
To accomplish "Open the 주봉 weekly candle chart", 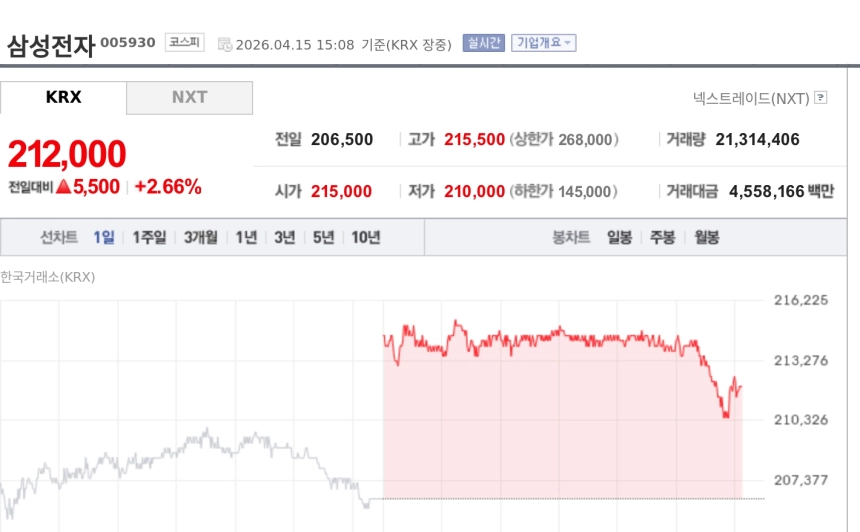I will (x=662, y=237).
